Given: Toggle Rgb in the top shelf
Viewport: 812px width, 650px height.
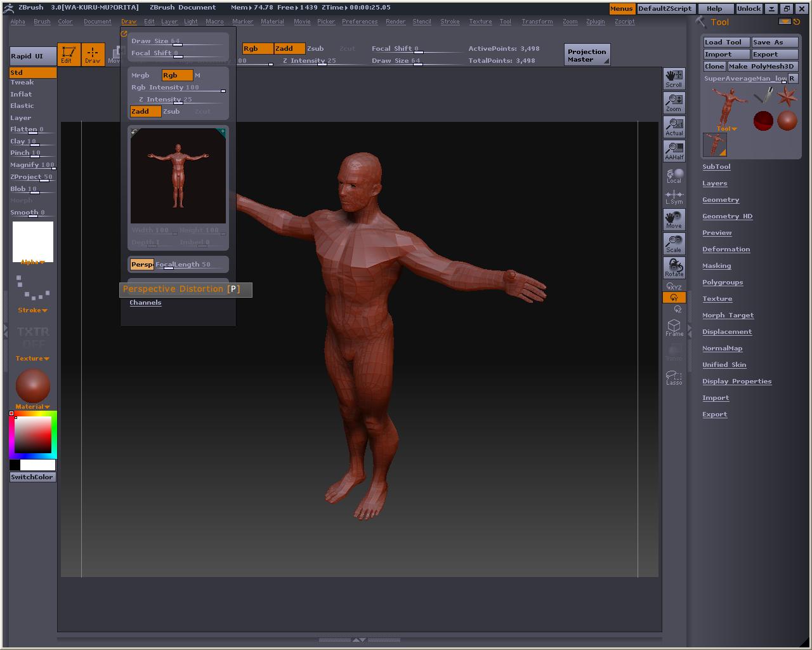Looking at the screenshot, I should (258, 48).
